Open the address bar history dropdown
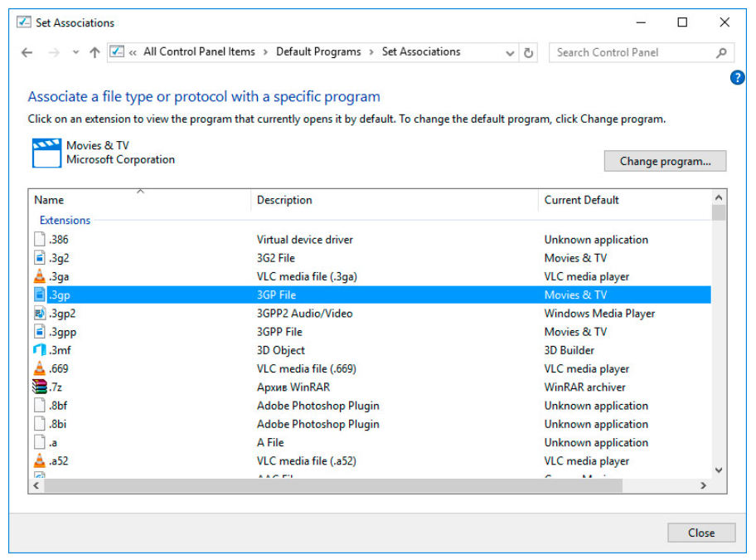Screen dimensions: 756x560 (510, 52)
